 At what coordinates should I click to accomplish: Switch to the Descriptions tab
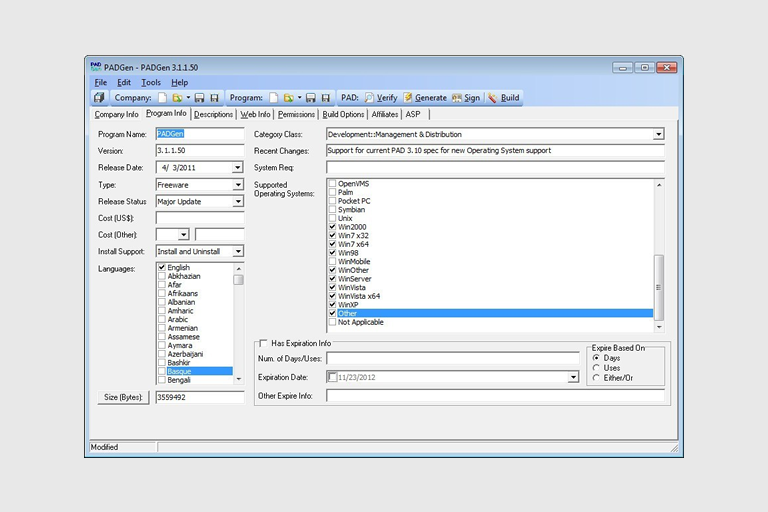click(213, 114)
